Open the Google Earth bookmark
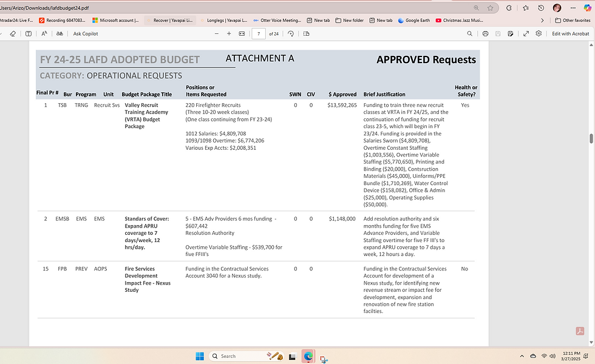The width and height of the screenshot is (595, 364). (x=413, y=21)
